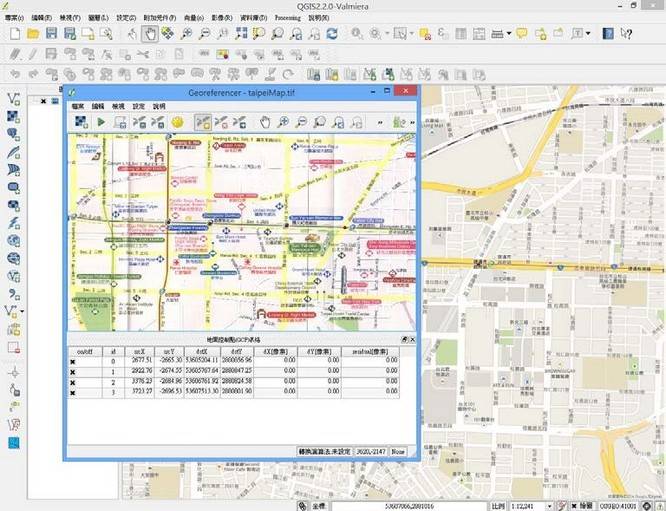Click the Refresh map icon in QGIS toolbar

(332, 34)
